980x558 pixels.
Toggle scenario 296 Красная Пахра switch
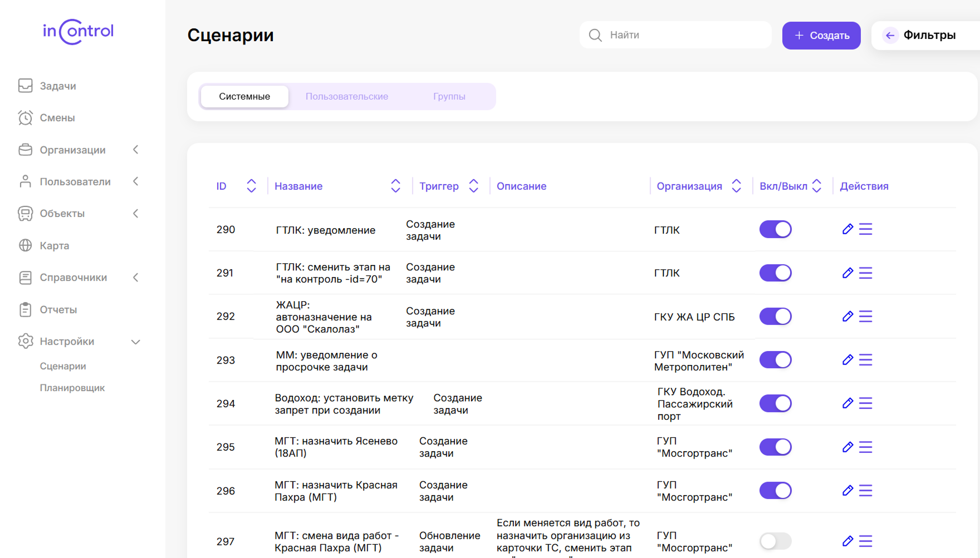[776, 491]
